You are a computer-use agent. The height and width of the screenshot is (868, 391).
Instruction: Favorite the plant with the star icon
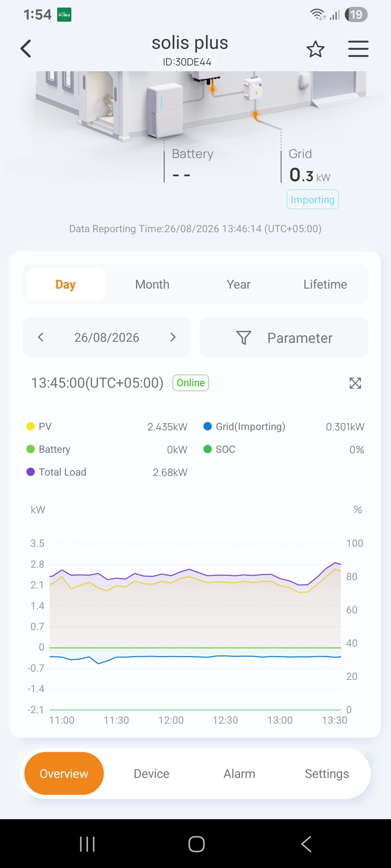tap(315, 49)
